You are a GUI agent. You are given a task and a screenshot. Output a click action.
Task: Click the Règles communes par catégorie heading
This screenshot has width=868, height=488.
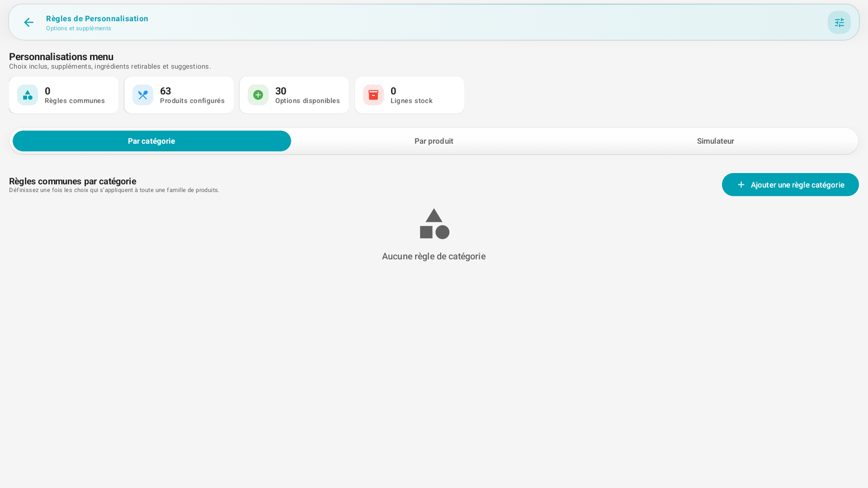coord(73,181)
